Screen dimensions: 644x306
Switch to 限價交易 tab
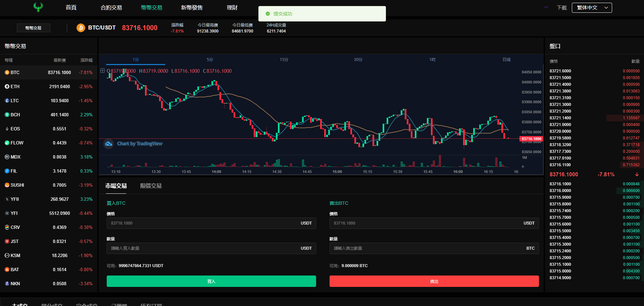pyautogui.click(x=151, y=186)
